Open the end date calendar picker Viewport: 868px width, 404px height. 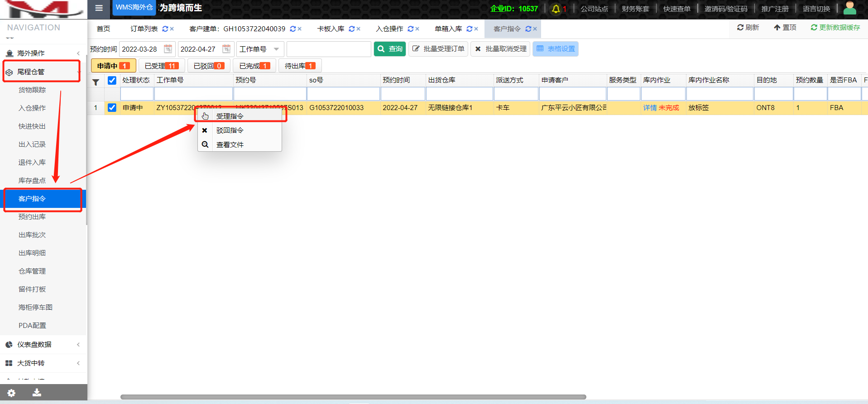[x=226, y=49]
